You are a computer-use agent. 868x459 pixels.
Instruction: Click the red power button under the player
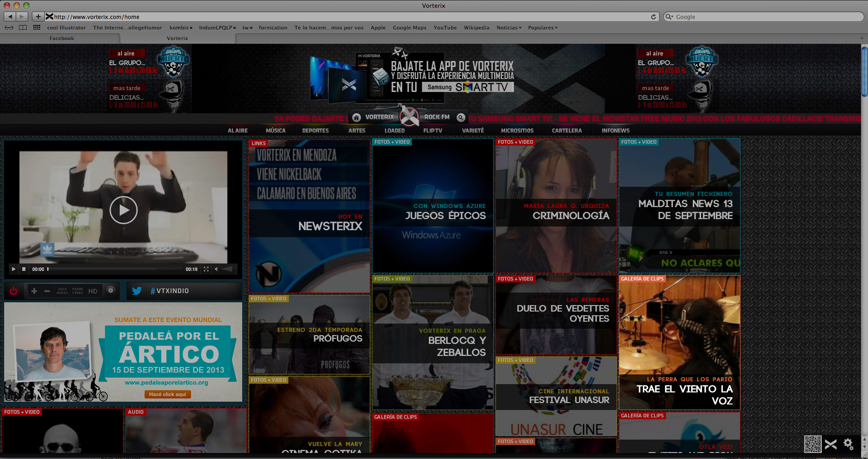[13, 291]
